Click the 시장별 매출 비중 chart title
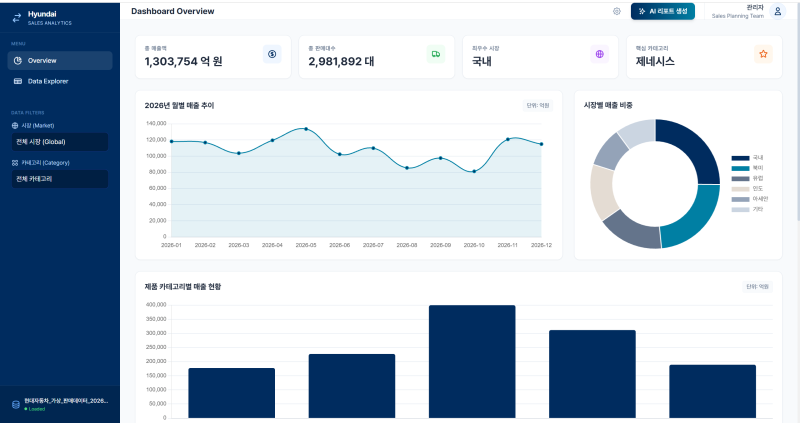Image resolution: width=800 pixels, height=423 pixels. 608,105
